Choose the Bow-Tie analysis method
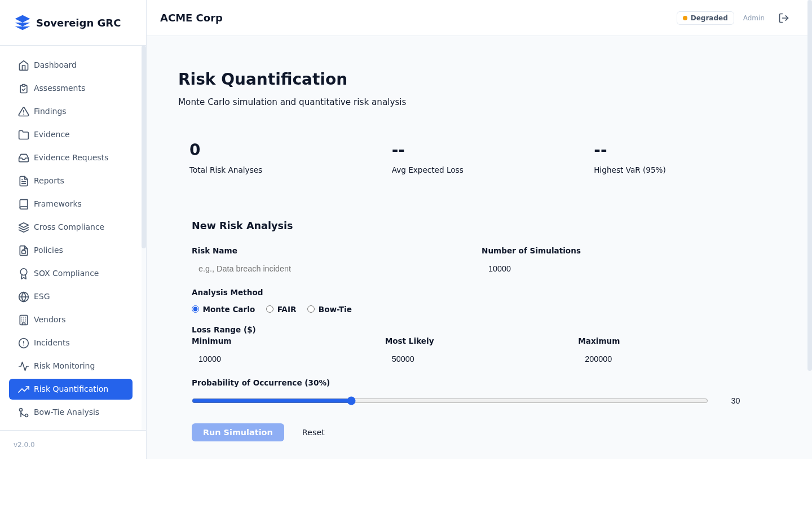The height and width of the screenshot is (508, 812). [x=311, y=309]
